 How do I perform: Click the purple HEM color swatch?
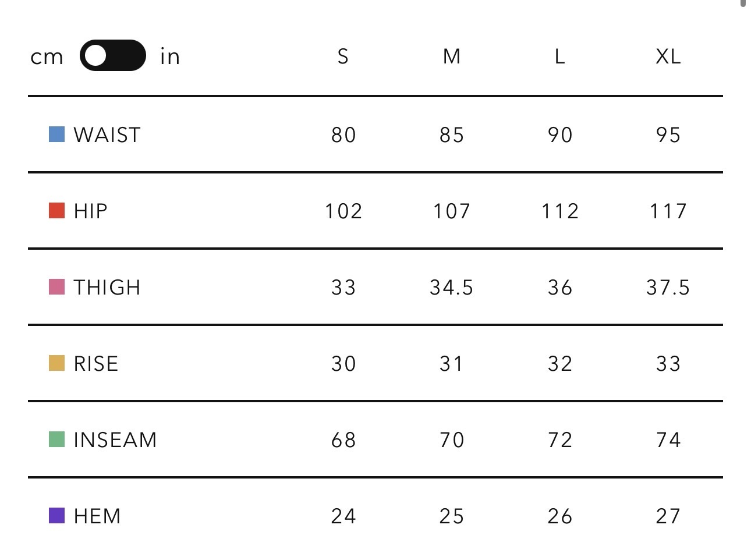[56, 516]
